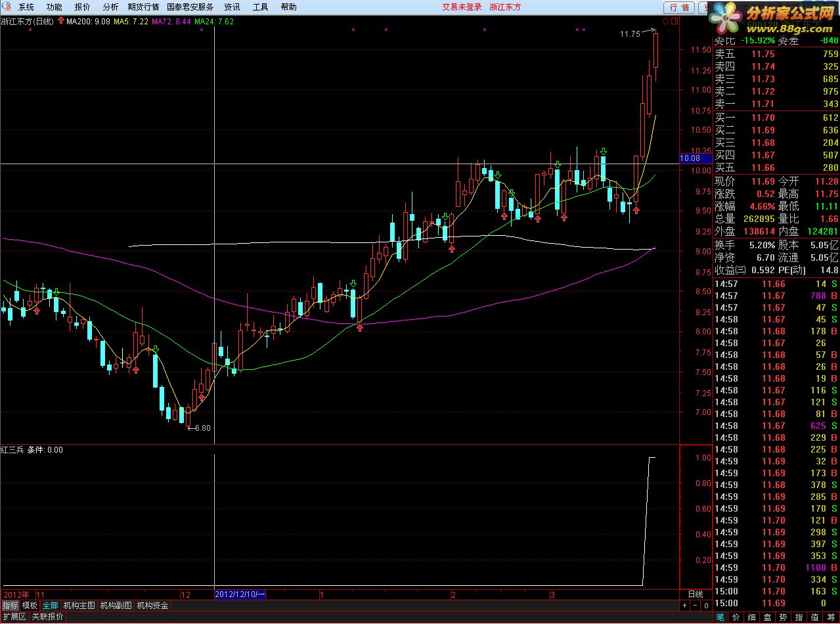Image resolution: width=840 pixels, height=624 pixels.
Task: Click the MA200: 9.08 indicator label
Action: 88,22
